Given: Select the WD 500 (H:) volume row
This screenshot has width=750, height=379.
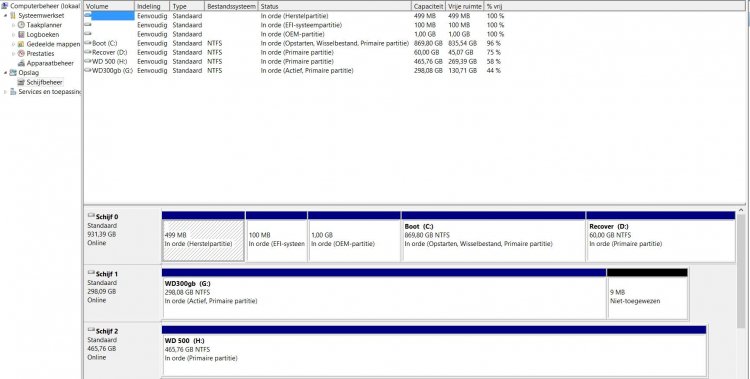Looking at the screenshot, I should (x=294, y=61).
